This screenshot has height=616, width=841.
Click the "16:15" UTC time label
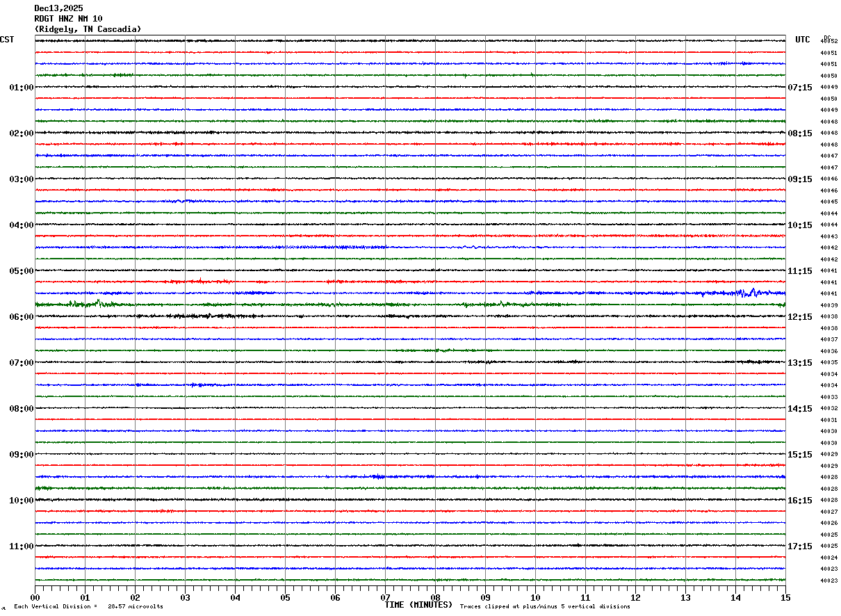click(800, 501)
